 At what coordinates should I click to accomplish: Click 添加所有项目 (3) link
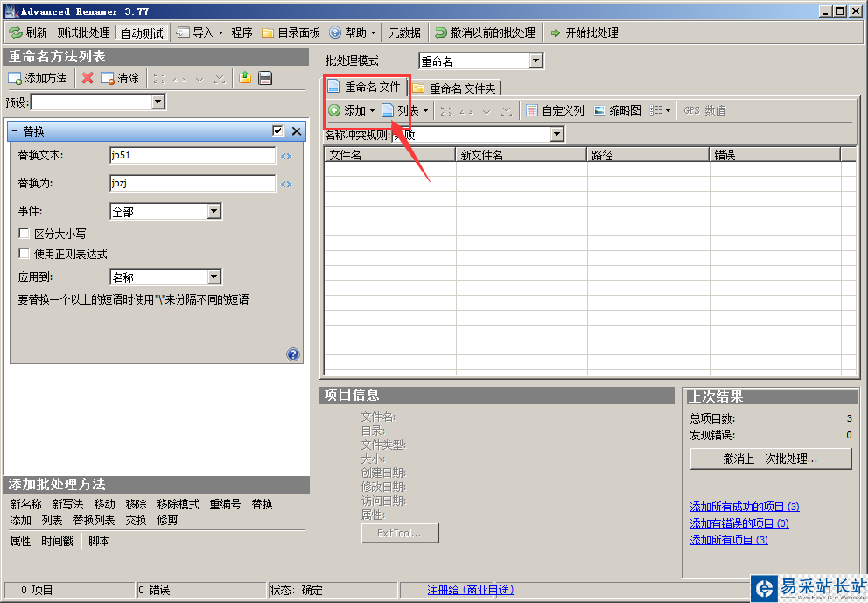(729, 540)
